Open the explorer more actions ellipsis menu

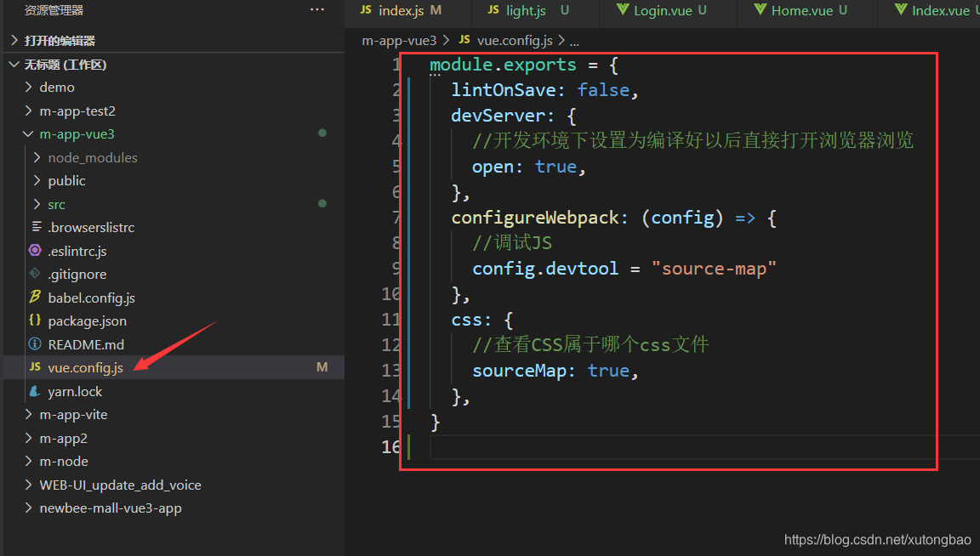pyautogui.click(x=316, y=9)
